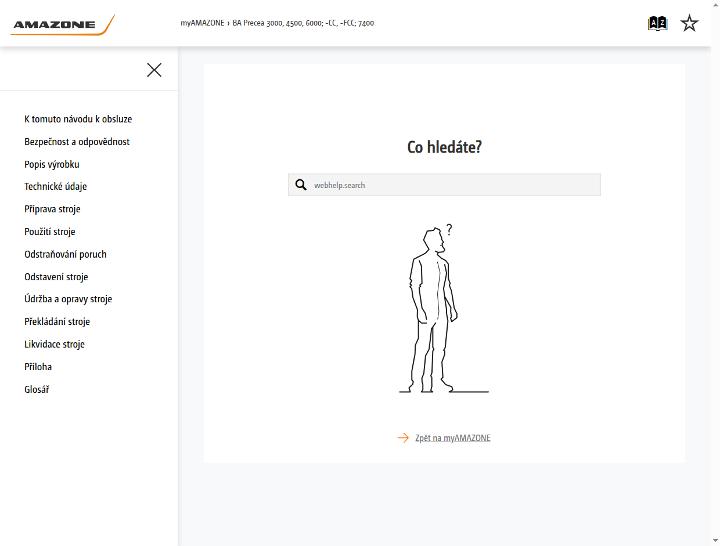Select Údržba a opravy stroje
Viewport: 720px width, 546px height.
coord(68,299)
